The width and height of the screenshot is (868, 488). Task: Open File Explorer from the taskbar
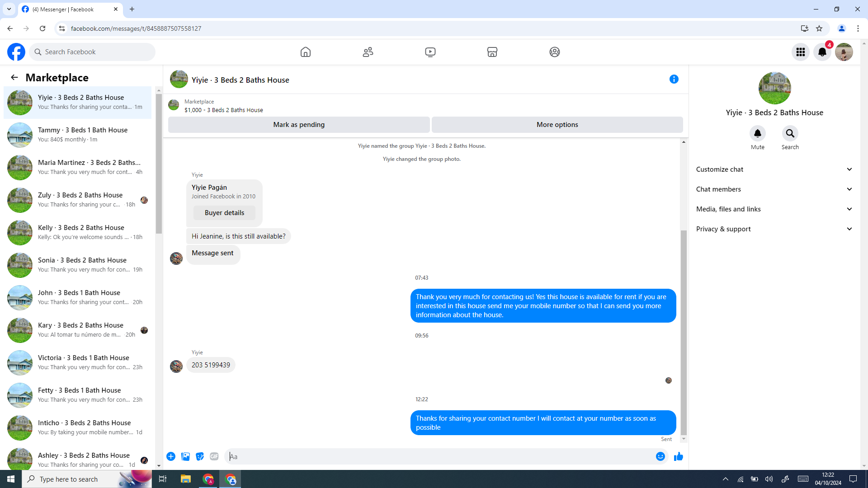click(186, 479)
